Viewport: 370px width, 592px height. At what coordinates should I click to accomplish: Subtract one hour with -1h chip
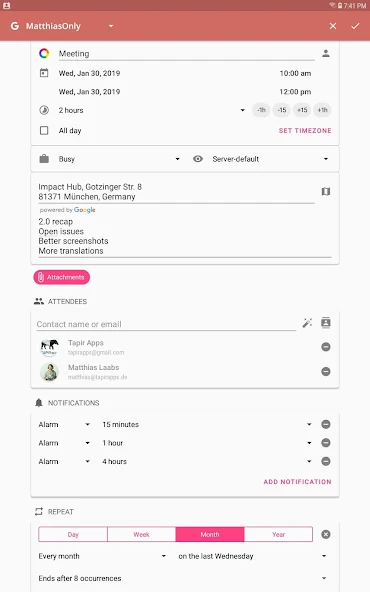coord(261,110)
